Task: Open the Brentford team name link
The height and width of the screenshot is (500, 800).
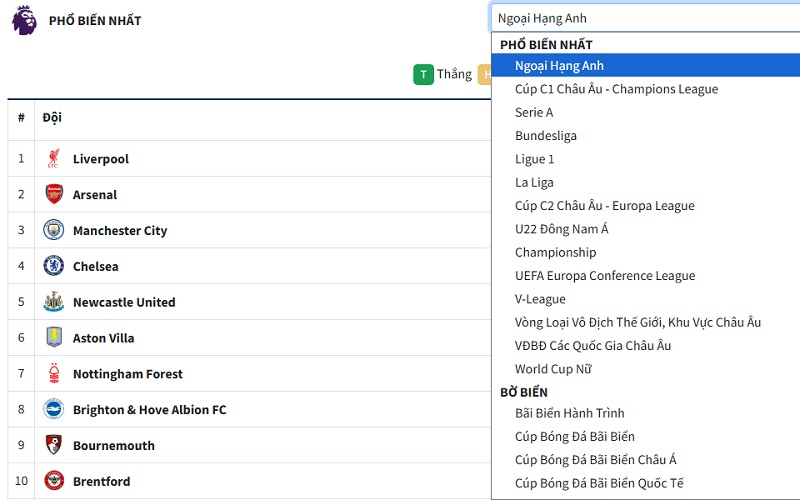Action: pos(102,481)
